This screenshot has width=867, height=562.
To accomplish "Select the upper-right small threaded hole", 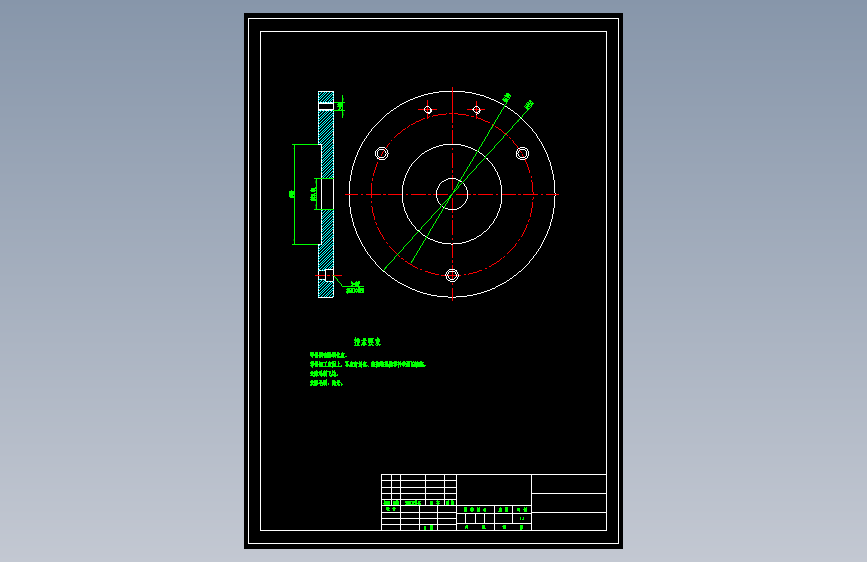I will point(477,110).
